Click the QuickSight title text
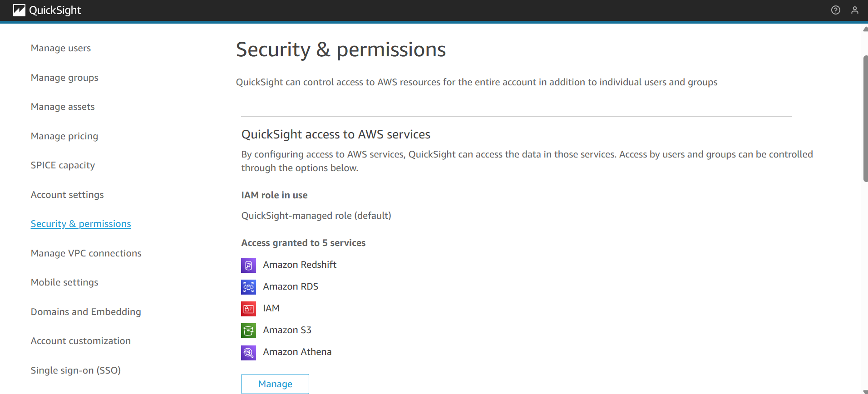868x394 pixels. click(55, 10)
